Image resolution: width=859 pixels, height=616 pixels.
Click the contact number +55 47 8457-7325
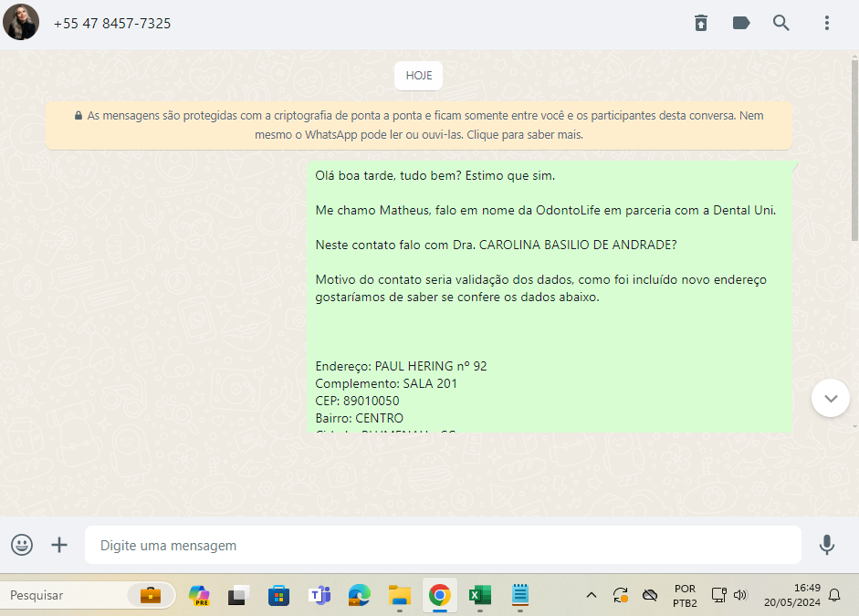[112, 24]
